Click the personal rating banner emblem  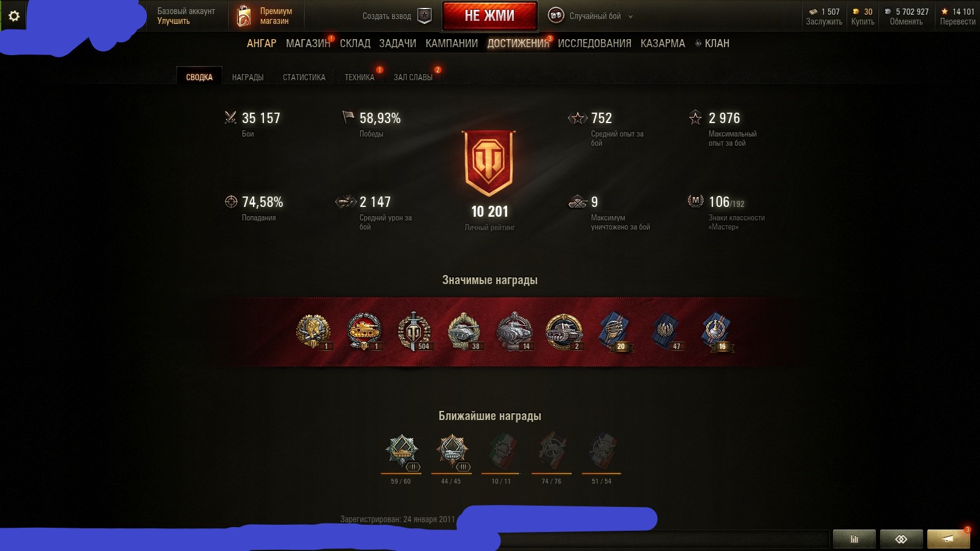tap(489, 164)
